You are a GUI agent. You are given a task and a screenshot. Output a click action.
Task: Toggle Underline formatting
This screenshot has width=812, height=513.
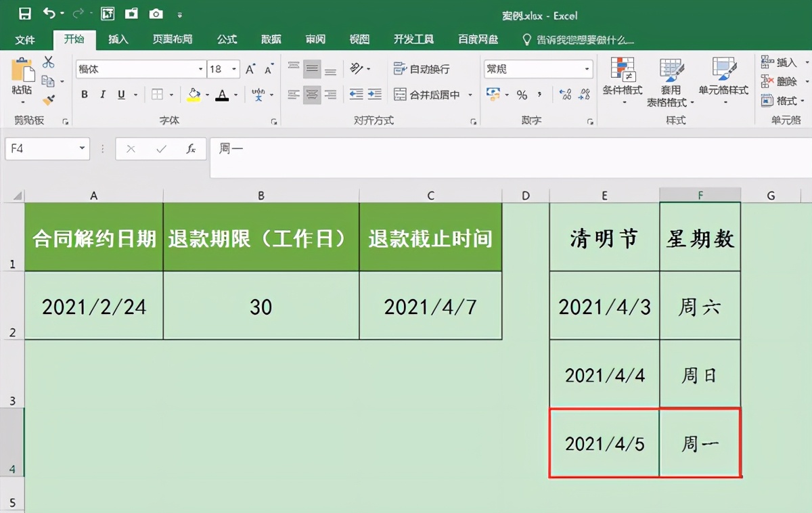121,95
